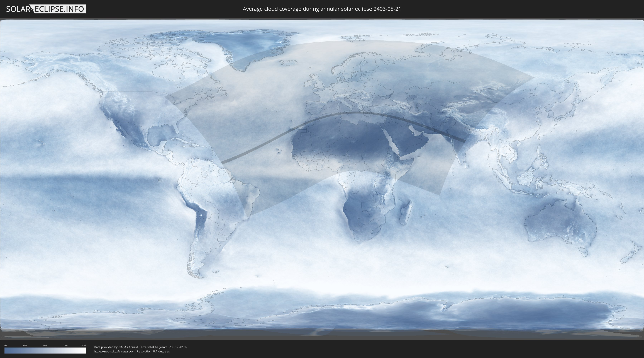The height and width of the screenshot is (358, 644).
Task: Click the '75%' legend label
Action: click(x=65, y=345)
